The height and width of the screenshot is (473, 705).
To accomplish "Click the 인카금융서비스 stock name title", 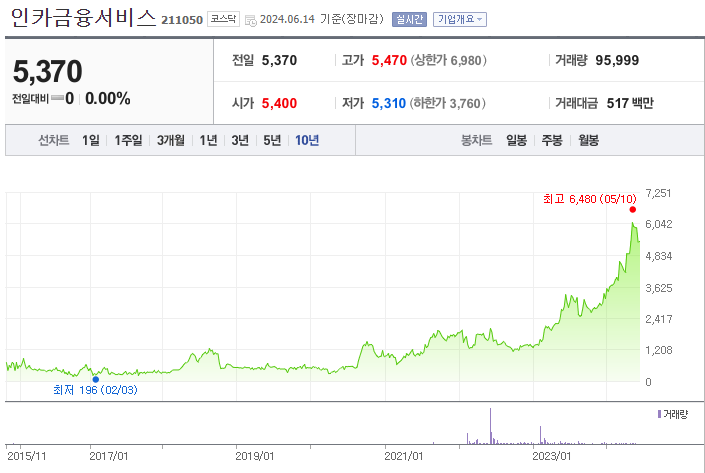I will [82, 18].
